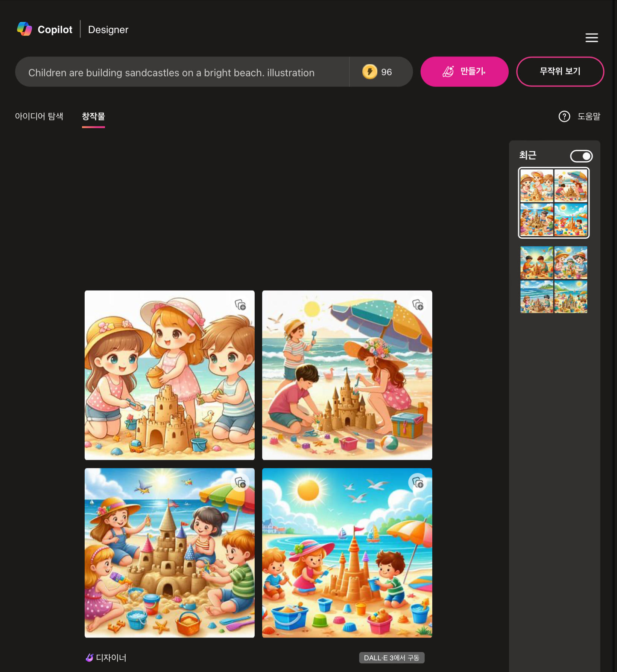The width and height of the screenshot is (617, 672).
Task: Click the Help question mark icon
Action: point(564,116)
